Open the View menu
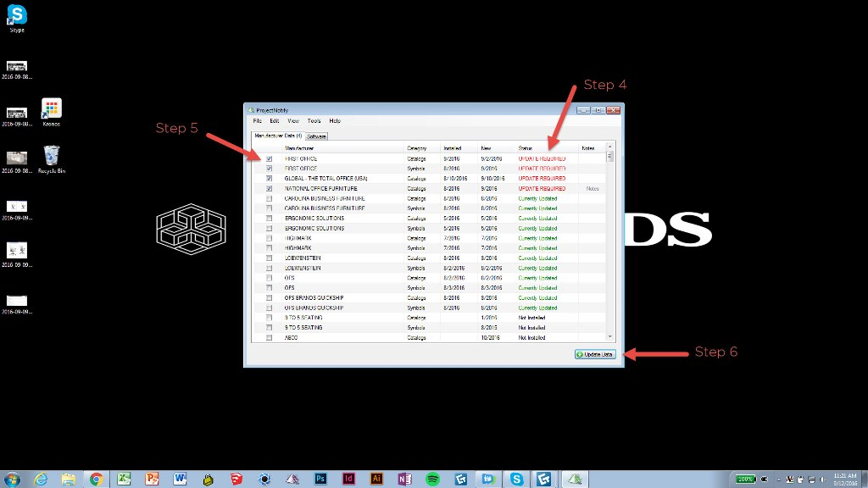868x488 pixels. [292, 120]
